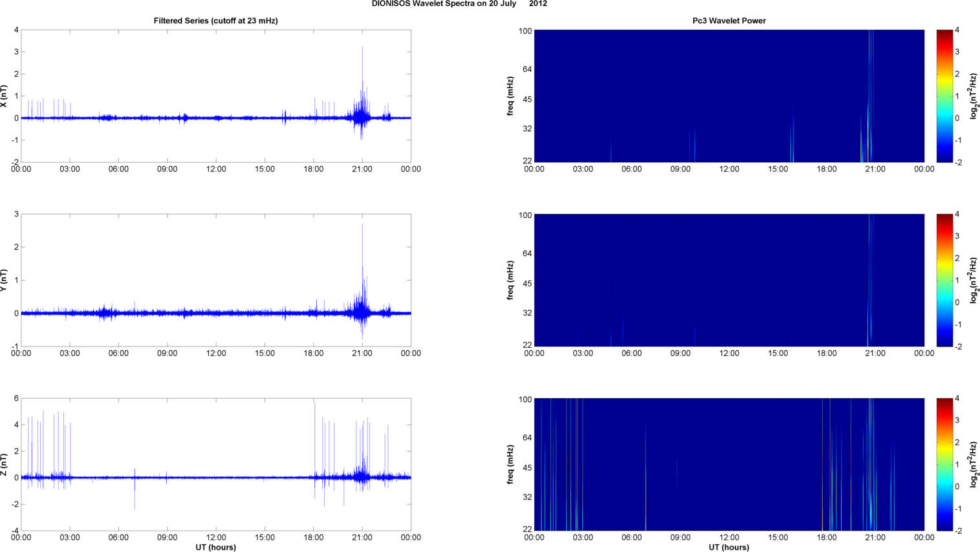Click the X (nT) axis label

pos(5,96)
